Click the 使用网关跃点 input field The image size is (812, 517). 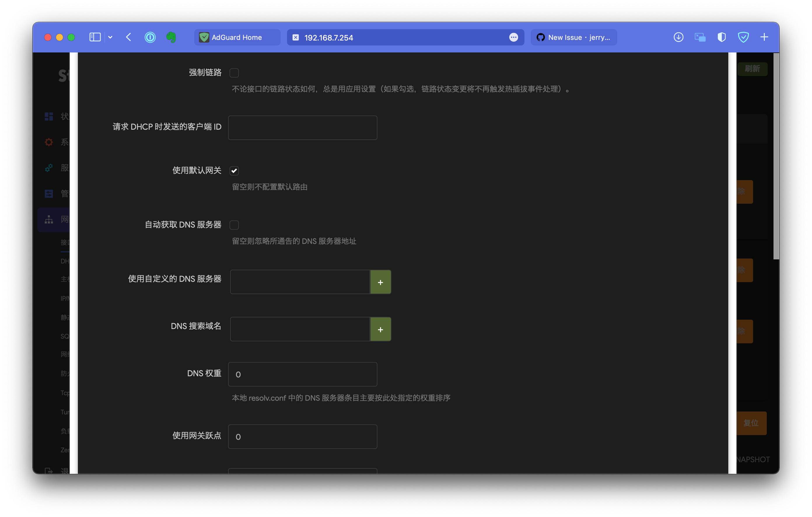(x=302, y=437)
